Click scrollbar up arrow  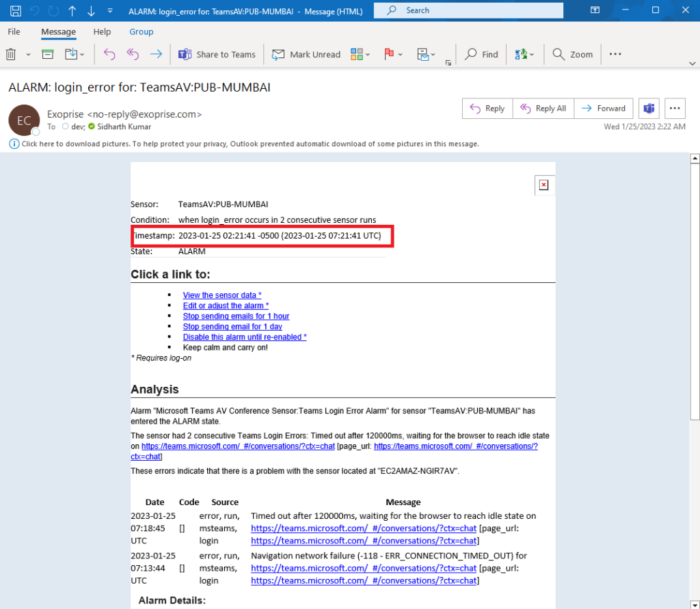point(695,158)
